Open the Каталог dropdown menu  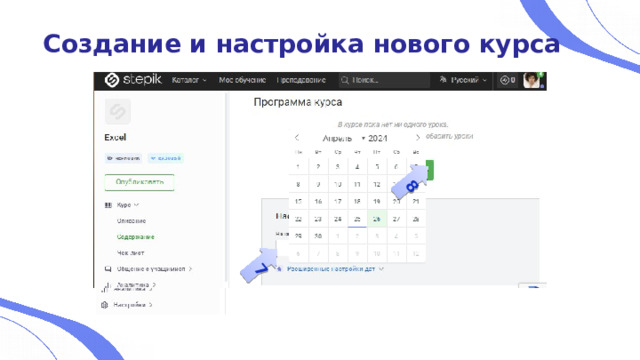click(189, 80)
